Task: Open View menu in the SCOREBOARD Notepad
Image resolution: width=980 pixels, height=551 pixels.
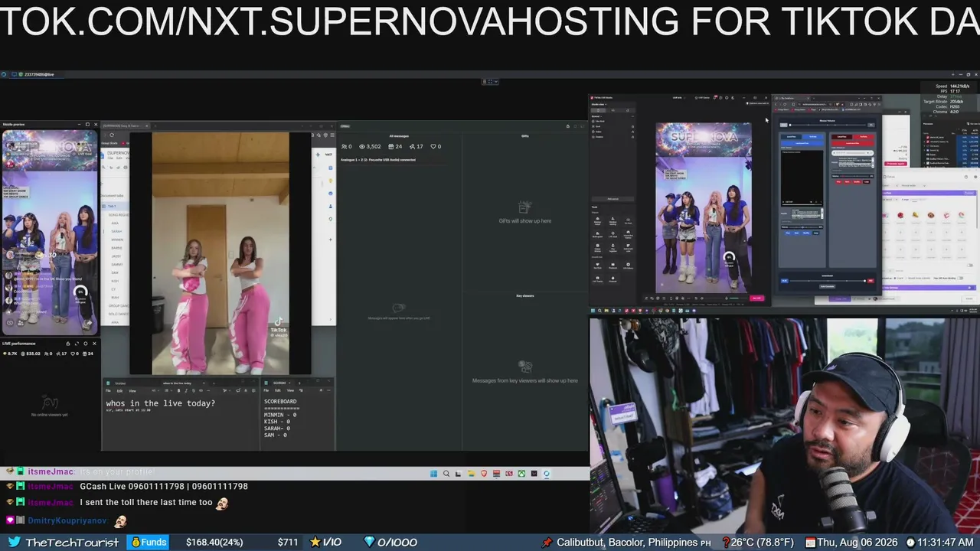Action: [290, 390]
